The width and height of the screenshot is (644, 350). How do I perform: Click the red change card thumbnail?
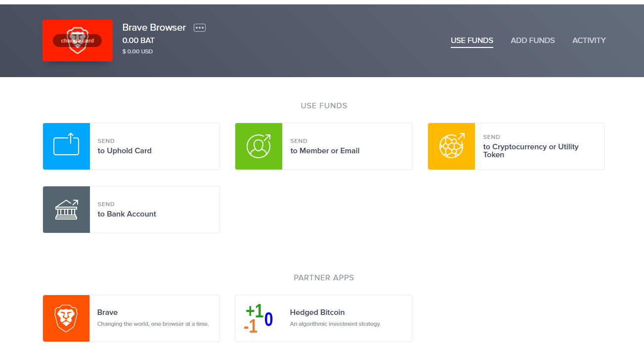coord(77,41)
